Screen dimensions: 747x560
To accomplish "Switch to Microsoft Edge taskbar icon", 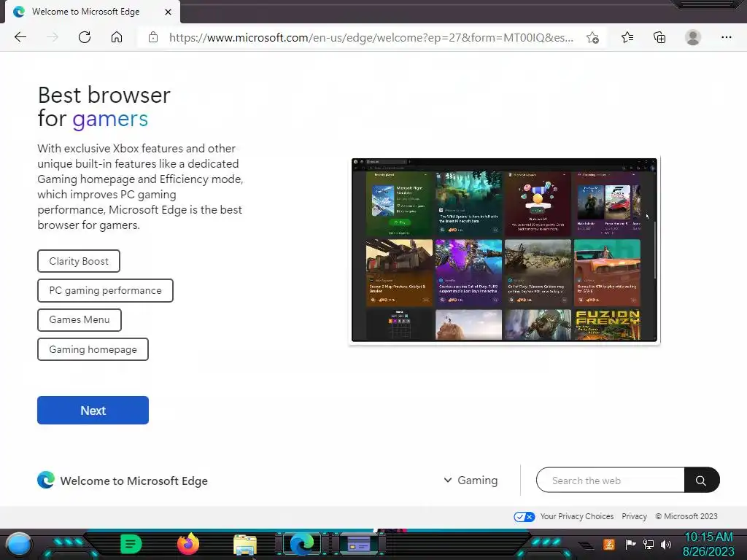I will pos(302,544).
